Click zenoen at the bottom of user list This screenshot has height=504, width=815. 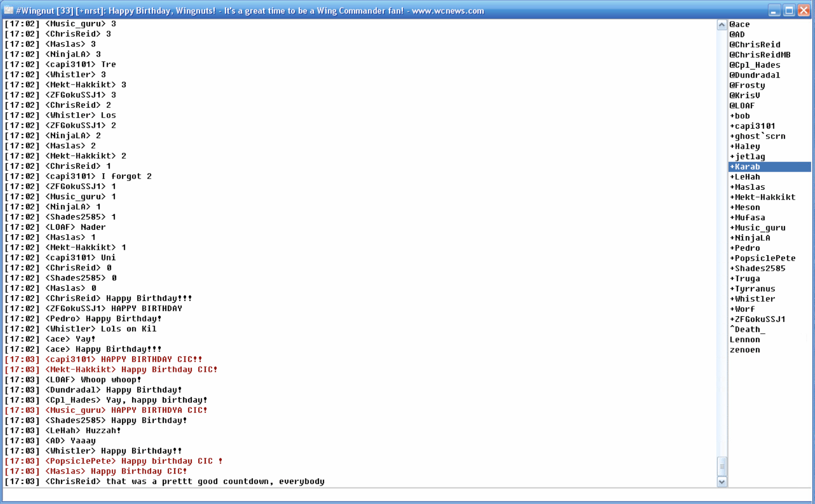click(x=745, y=350)
